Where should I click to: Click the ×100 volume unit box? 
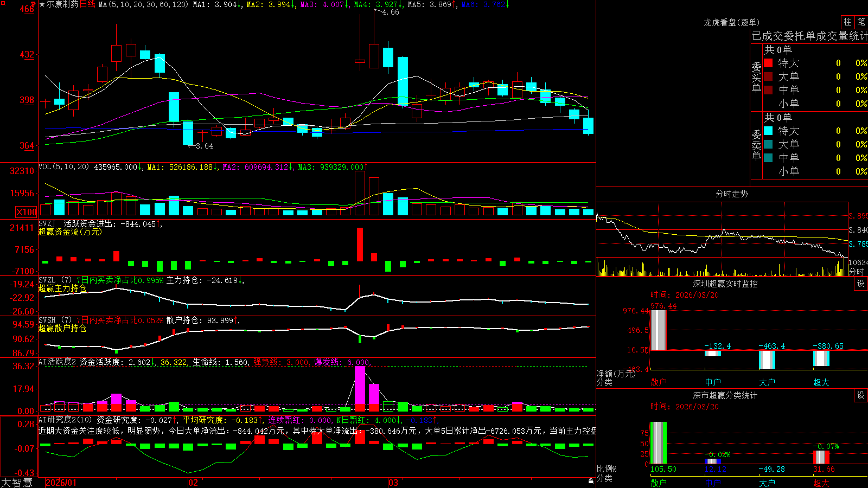pos(27,212)
